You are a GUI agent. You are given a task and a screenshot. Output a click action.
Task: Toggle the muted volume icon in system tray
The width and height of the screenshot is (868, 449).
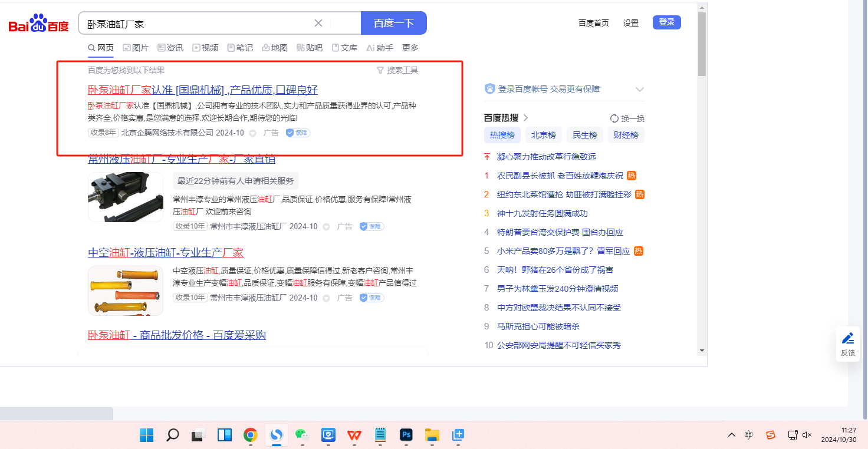[x=807, y=435]
